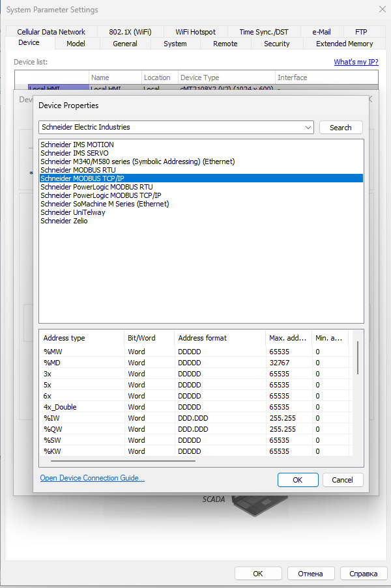Click the vertical scrollbar of address table

(x=358, y=357)
